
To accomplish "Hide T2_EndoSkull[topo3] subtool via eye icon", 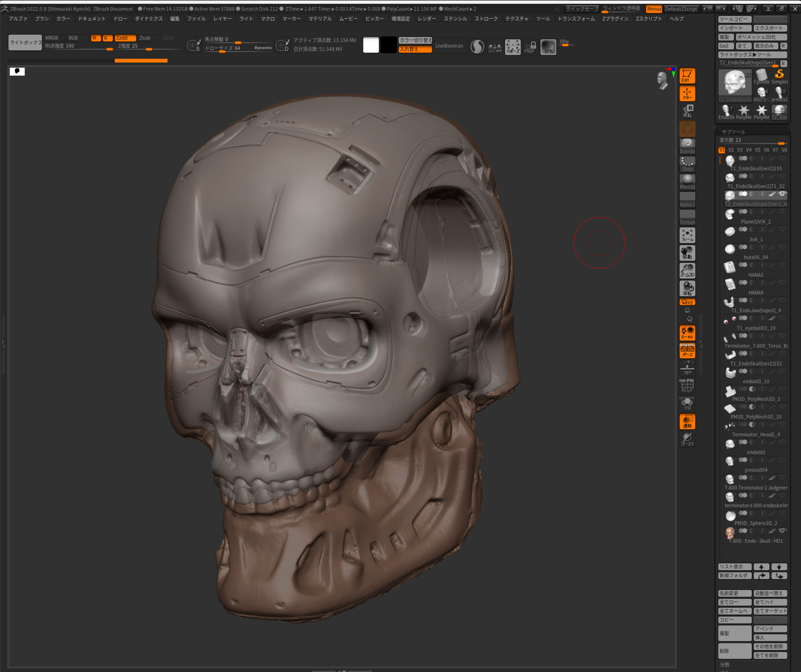I will pyautogui.click(x=782, y=194).
